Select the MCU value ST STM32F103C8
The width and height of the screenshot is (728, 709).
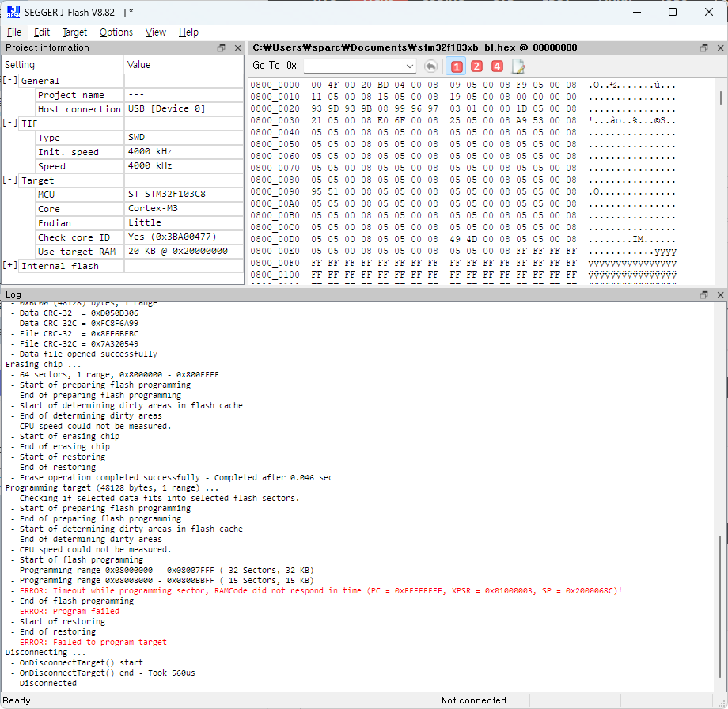coord(168,195)
